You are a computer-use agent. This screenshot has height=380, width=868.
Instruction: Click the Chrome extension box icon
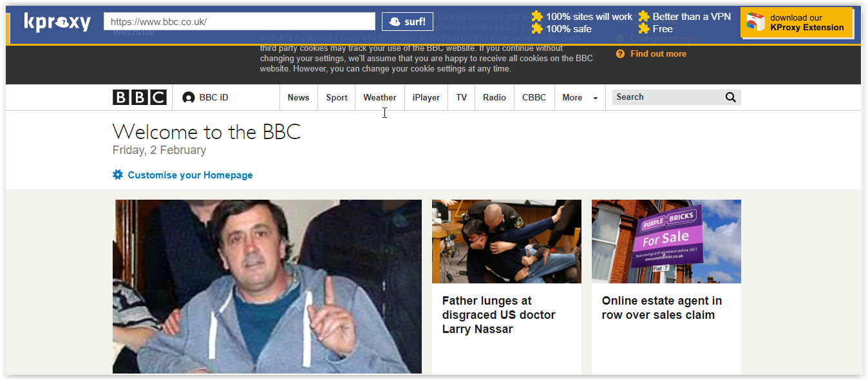[x=756, y=23]
